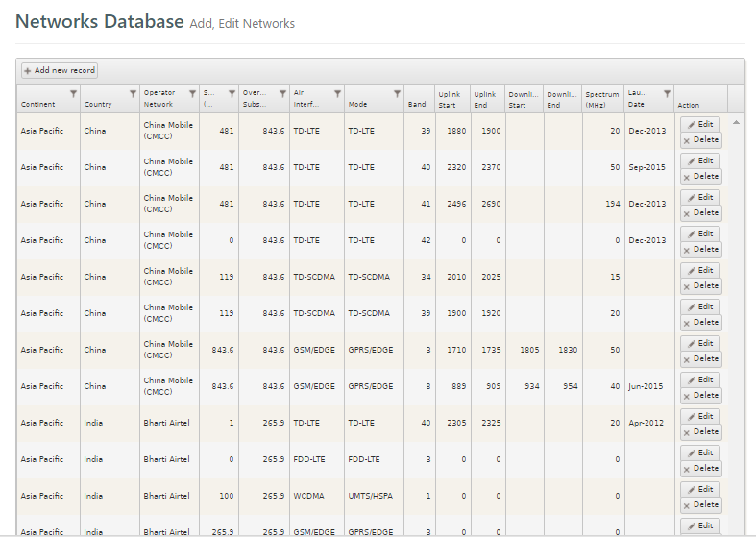The width and height of the screenshot is (756, 537).
Task: Edit the China Mobile band 42 row
Action: pos(700,233)
